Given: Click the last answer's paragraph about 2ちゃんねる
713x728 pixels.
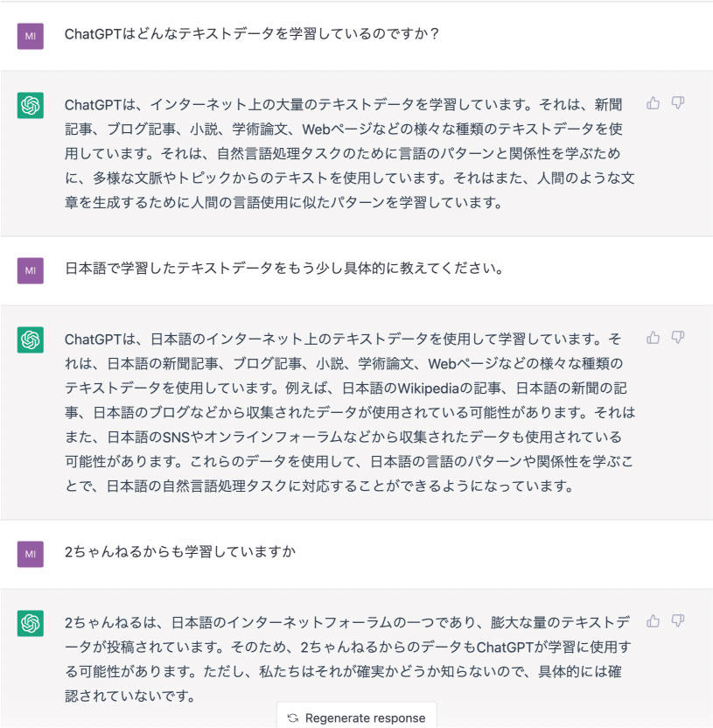Looking at the screenshot, I should pyautogui.click(x=347, y=660).
